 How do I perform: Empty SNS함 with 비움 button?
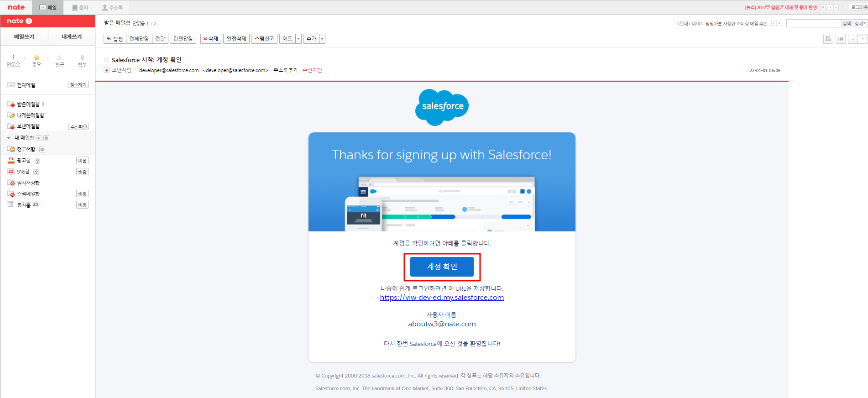[x=82, y=172]
